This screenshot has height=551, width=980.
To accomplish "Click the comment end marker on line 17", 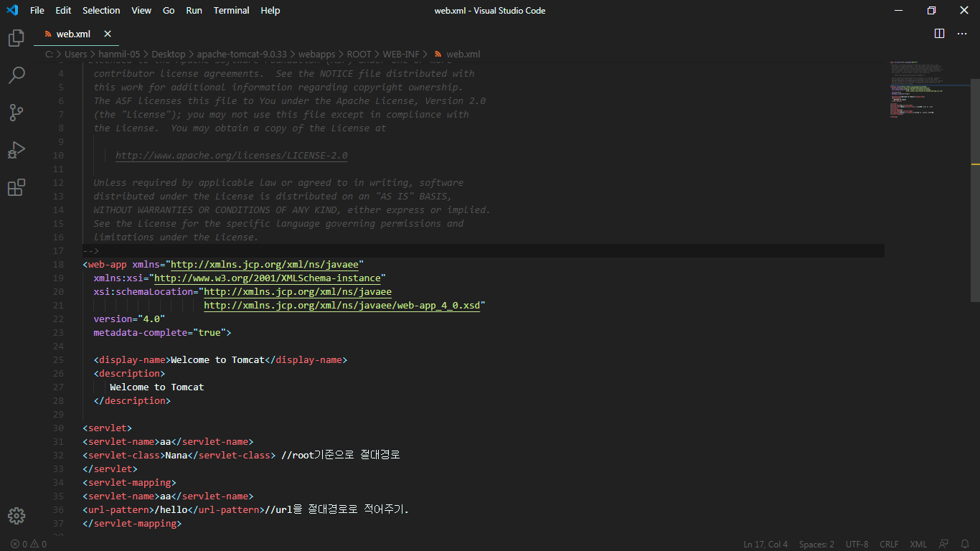I will (x=90, y=250).
